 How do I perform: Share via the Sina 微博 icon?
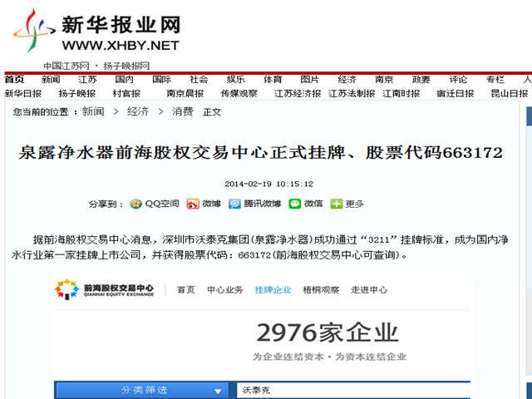[x=193, y=204]
